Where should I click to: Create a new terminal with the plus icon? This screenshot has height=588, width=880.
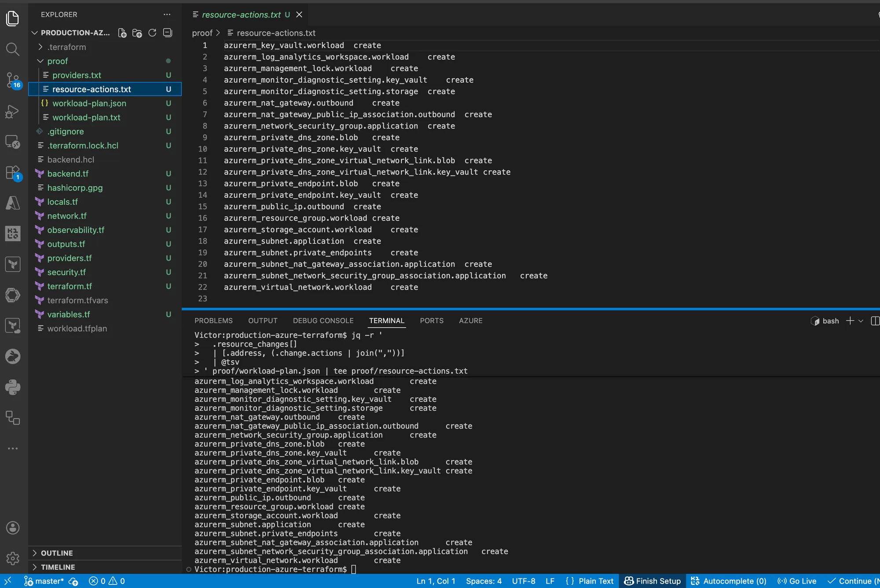850,321
